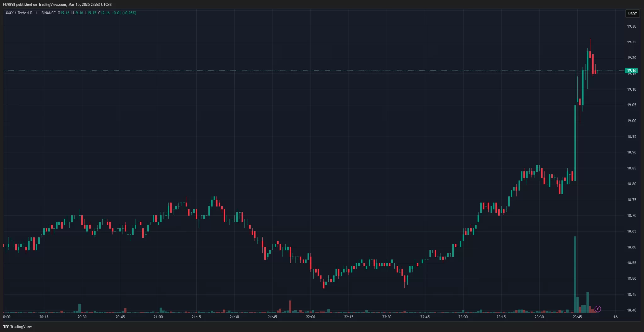Select the 20:15 time axis label

(44, 317)
